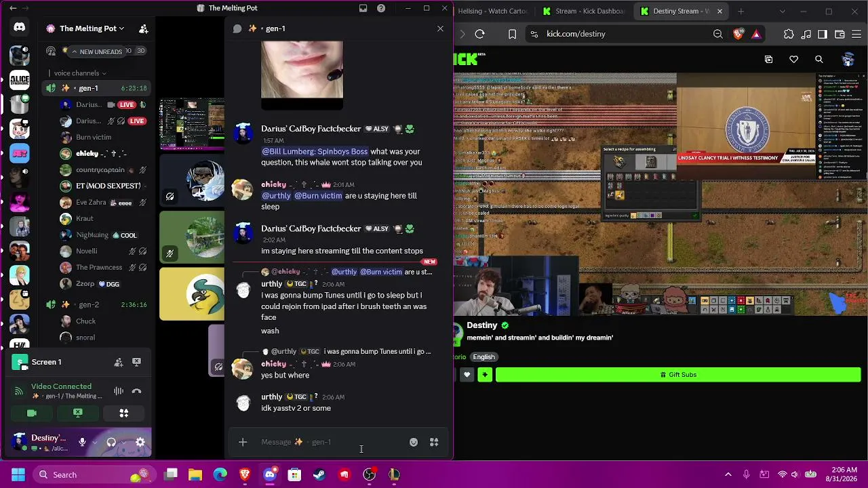Reload the kick.com page
Viewport: 868px width, 488px height.
pos(480,34)
